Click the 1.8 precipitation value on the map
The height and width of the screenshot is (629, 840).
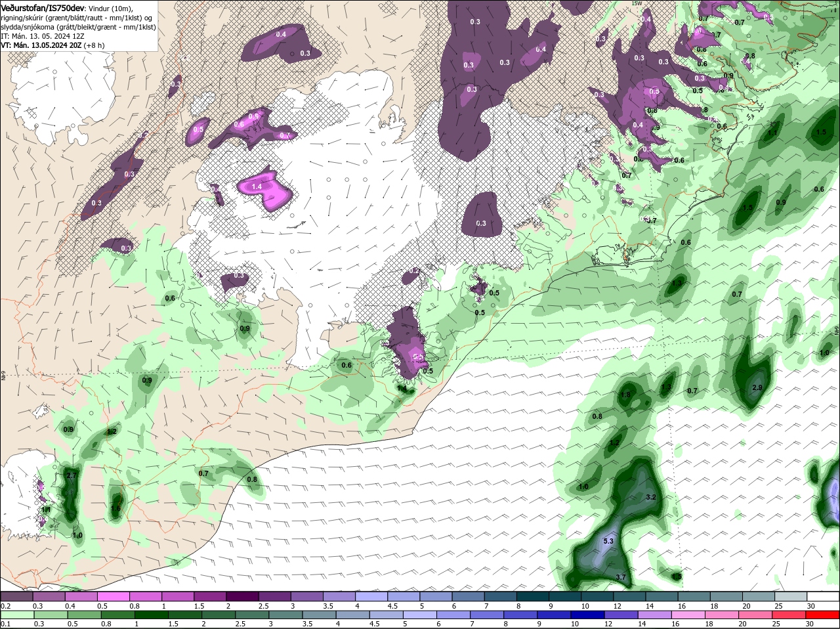(x=625, y=395)
